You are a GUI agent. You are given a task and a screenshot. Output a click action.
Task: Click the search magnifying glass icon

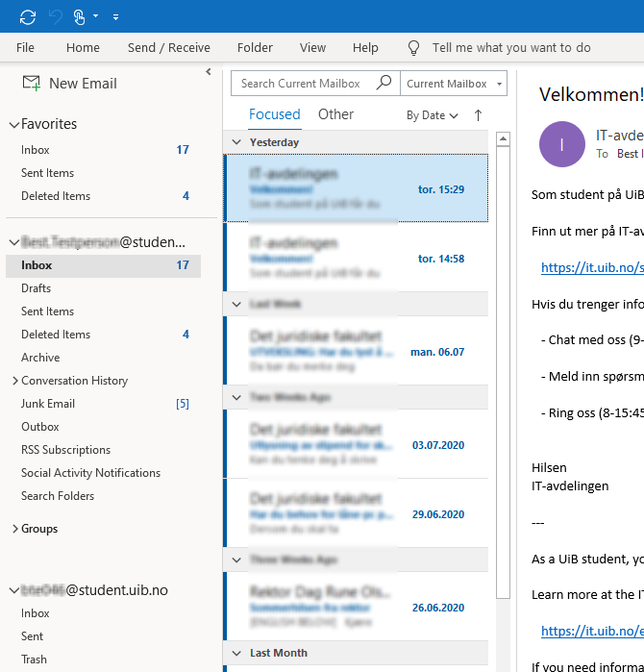[x=384, y=84]
